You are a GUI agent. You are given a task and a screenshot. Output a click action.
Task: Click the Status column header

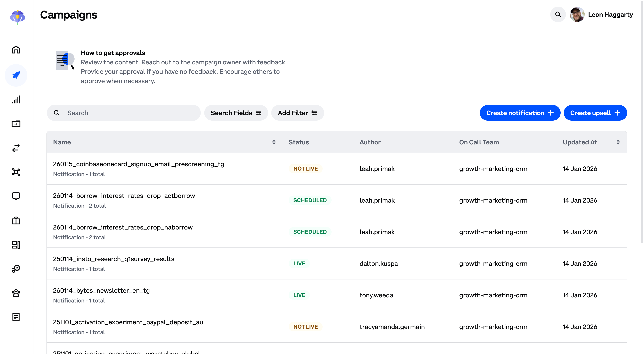[x=299, y=142]
